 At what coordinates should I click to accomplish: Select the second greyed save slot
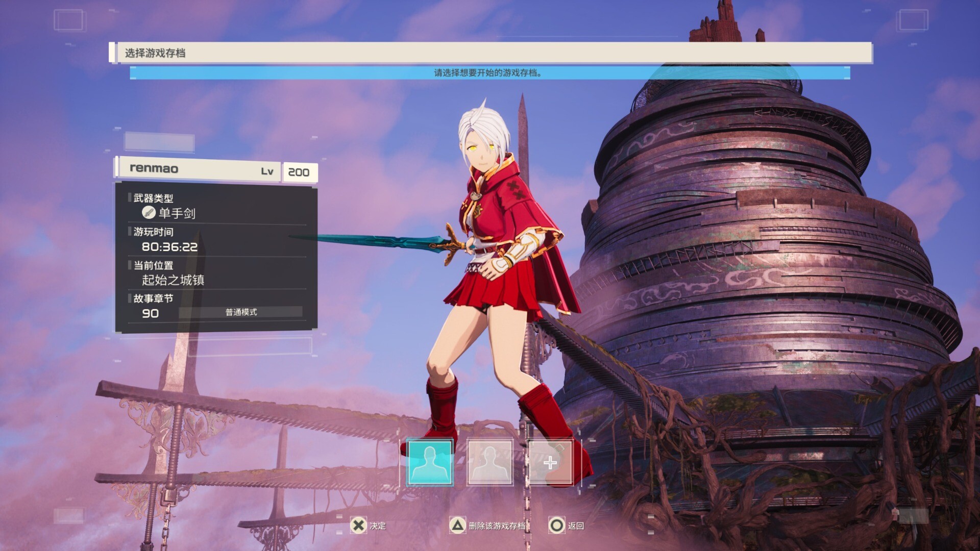[x=489, y=462]
